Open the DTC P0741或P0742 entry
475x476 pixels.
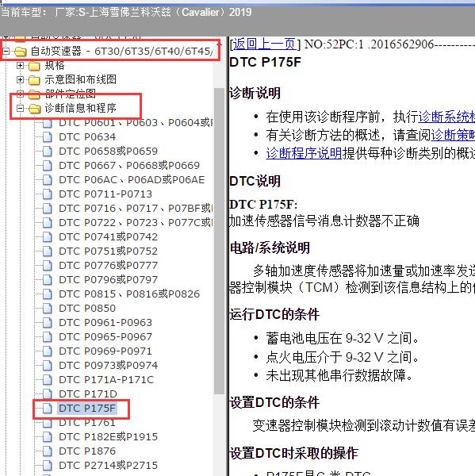click(108, 237)
